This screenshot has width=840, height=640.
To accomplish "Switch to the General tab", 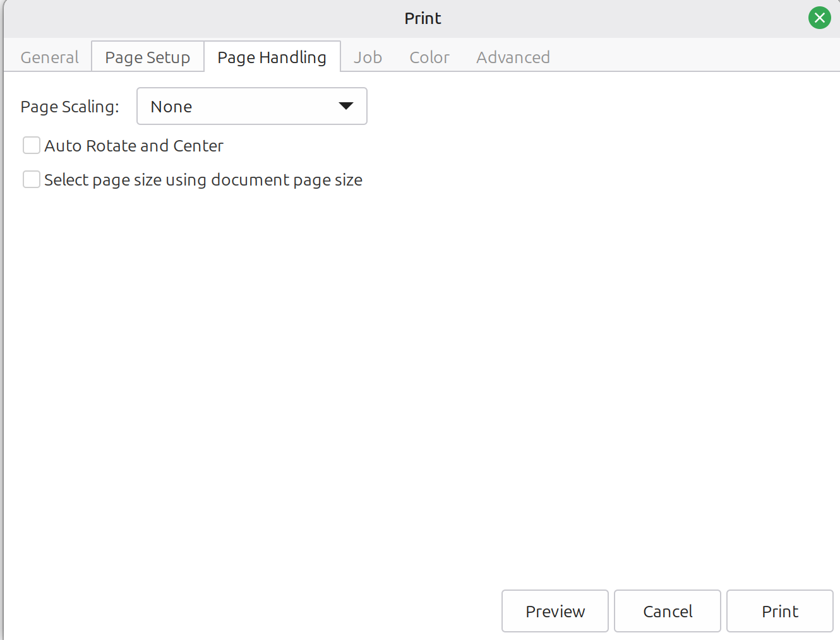I will pos(49,57).
